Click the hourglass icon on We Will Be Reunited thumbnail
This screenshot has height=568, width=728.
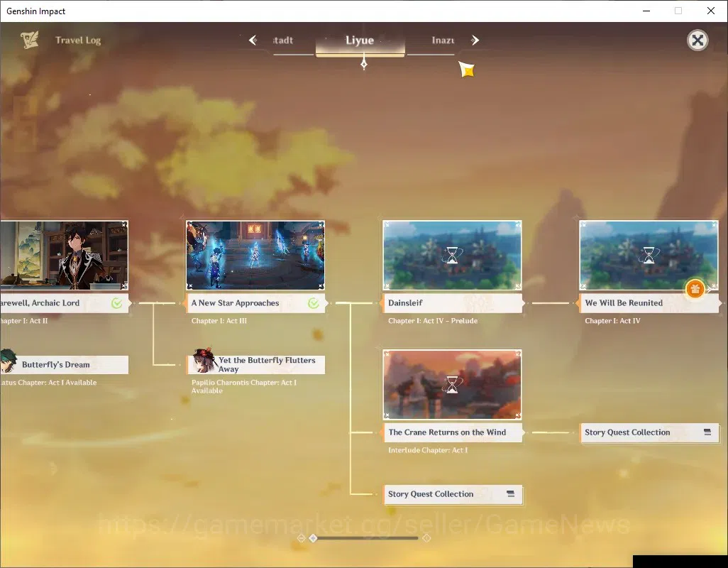point(649,256)
